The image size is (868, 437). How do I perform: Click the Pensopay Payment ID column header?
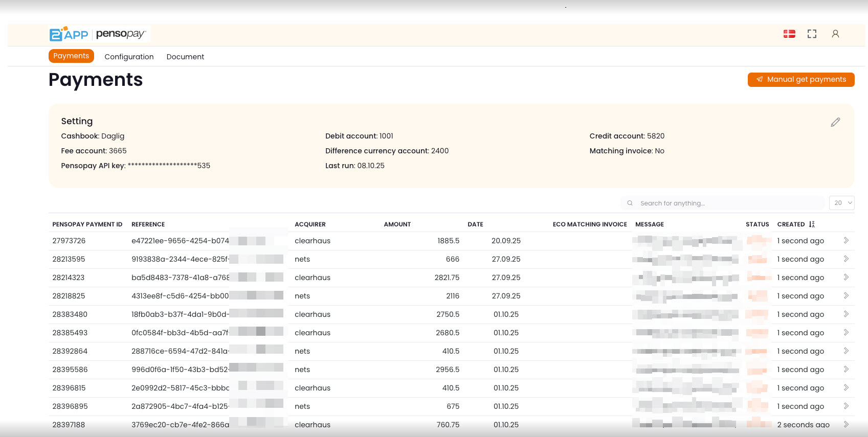(x=87, y=224)
